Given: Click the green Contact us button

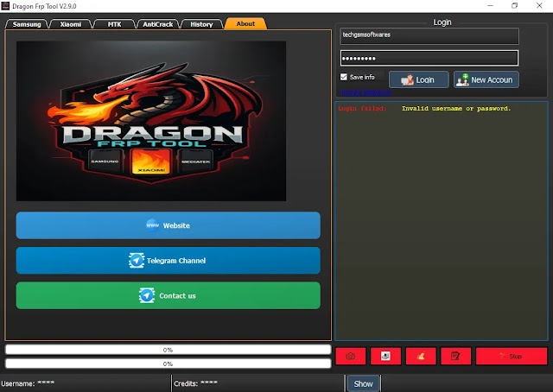Looking at the screenshot, I should pyautogui.click(x=168, y=295).
